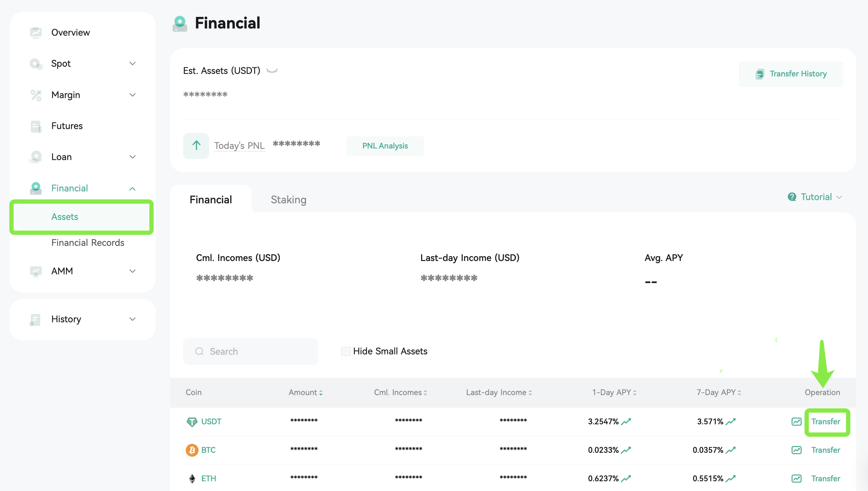Image resolution: width=868 pixels, height=491 pixels.
Task: Click Transfer for BTC
Action: click(x=825, y=450)
